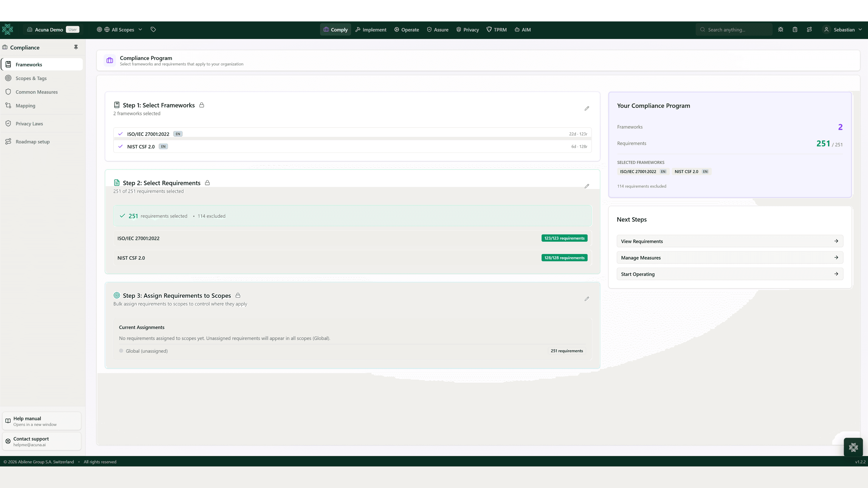Switch to the Assure tab
The width and height of the screenshot is (868, 488).
(437, 30)
